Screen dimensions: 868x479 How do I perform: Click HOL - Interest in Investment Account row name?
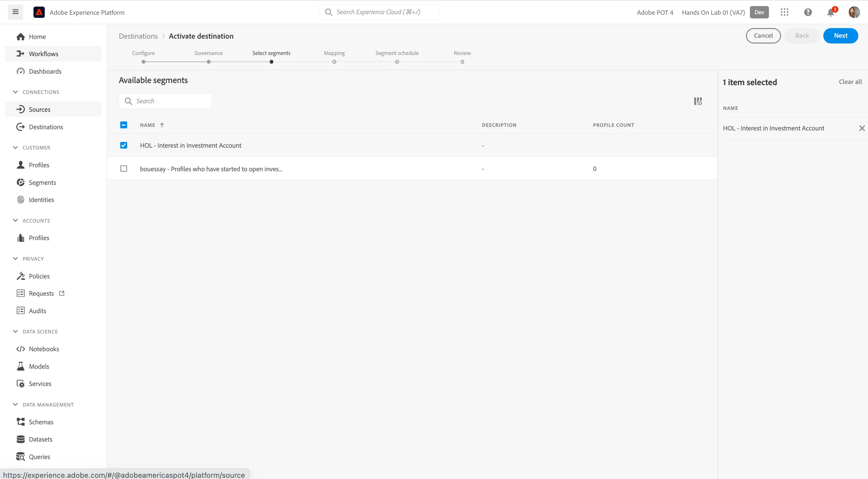191,146
